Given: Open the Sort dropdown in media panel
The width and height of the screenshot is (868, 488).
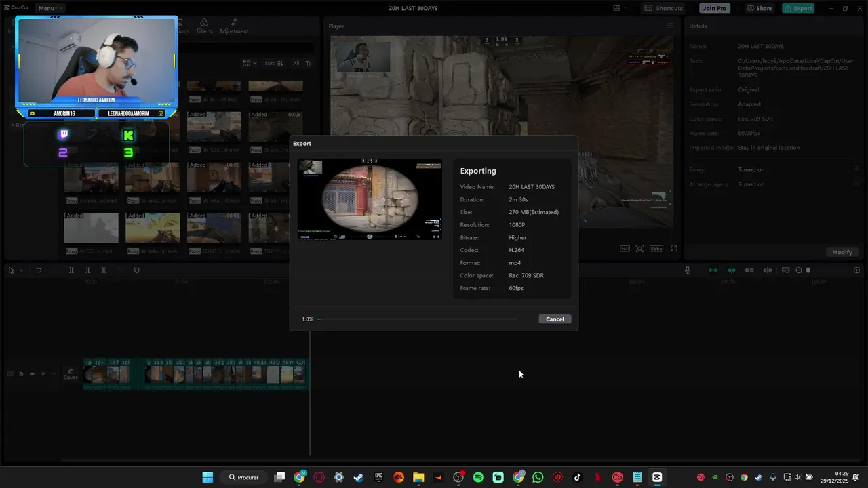Looking at the screenshot, I should pos(274,63).
